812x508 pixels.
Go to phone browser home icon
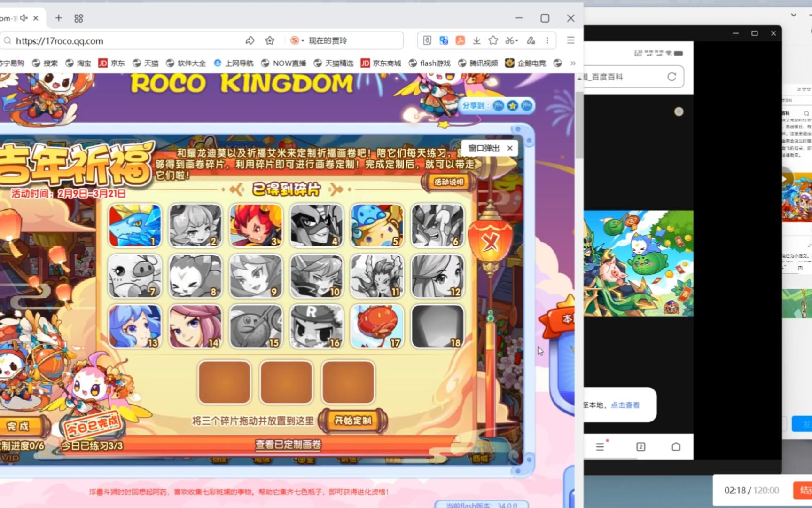tap(676, 446)
